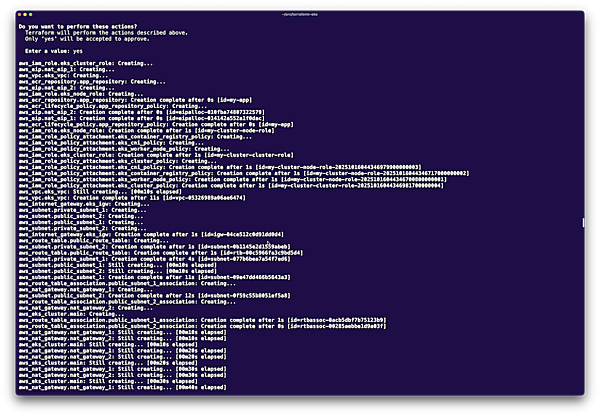
Task: Select line "aws_ecr_repository.app_repository: Creating..."
Action: coord(92,82)
